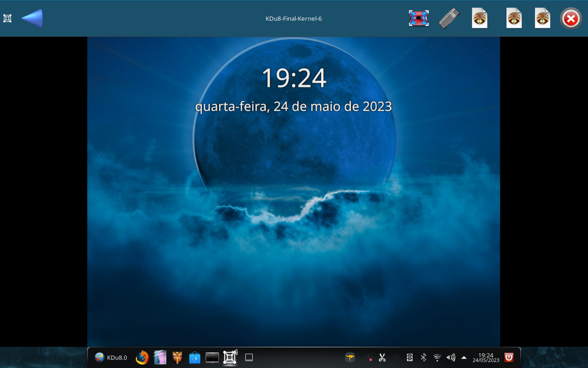Viewport: 588px width, 368px height.
Task: Click the small square icon left of the back arrow
Action: point(7,18)
